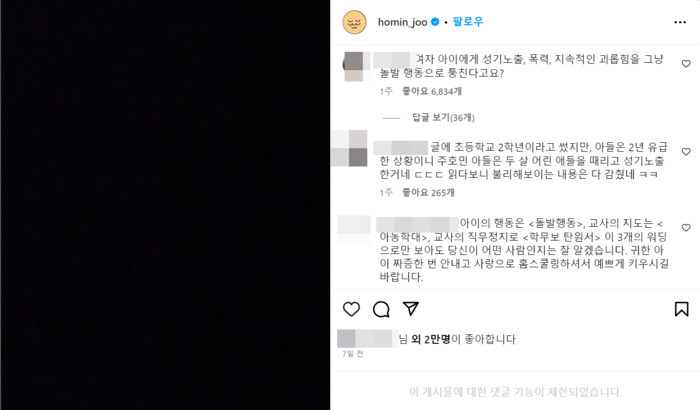Click the homin_joo profile avatar

(354, 22)
